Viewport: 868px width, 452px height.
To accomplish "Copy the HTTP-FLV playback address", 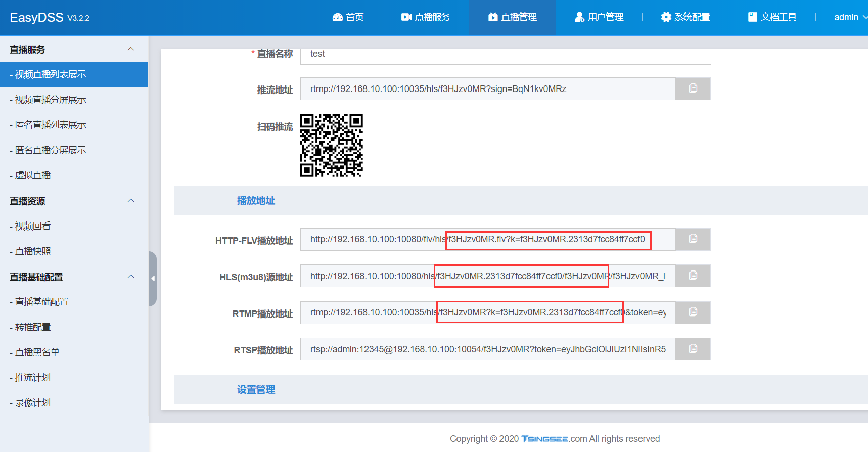I will pos(693,239).
